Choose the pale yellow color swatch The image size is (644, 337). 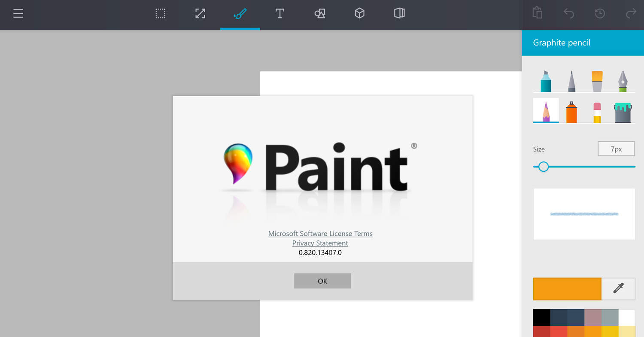pos(627,331)
